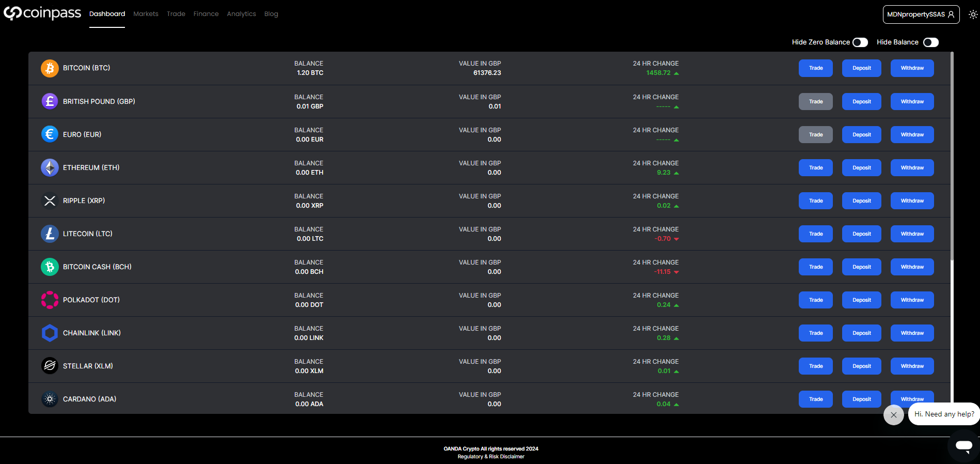The width and height of the screenshot is (980, 464).
Task: Click the Cardano (ADA) coin icon
Action: (x=50, y=399)
